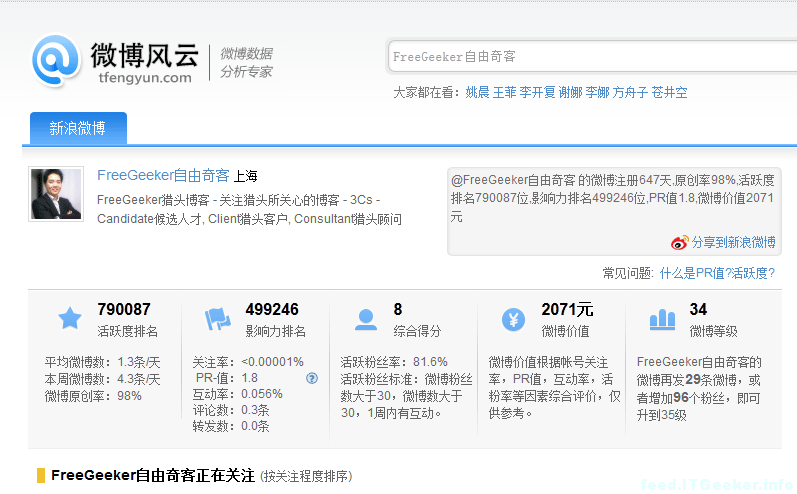Screen dimensions: 797x494
Task: Open 姚晨 from the trending names
Action: (477, 92)
